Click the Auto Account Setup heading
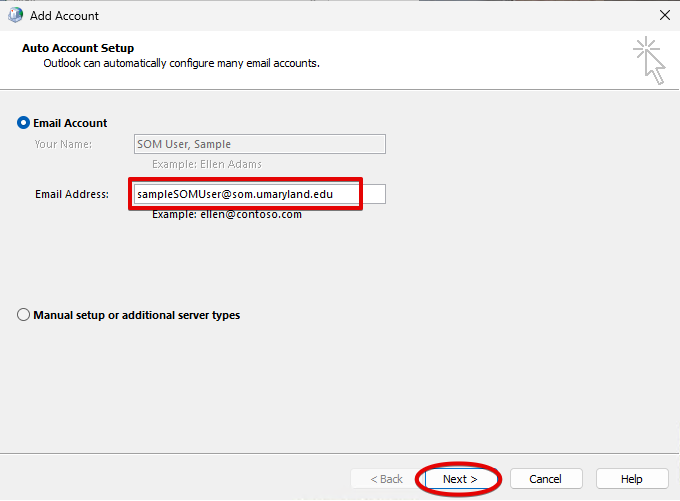The width and height of the screenshot is (680, 501). coord(78,48)
